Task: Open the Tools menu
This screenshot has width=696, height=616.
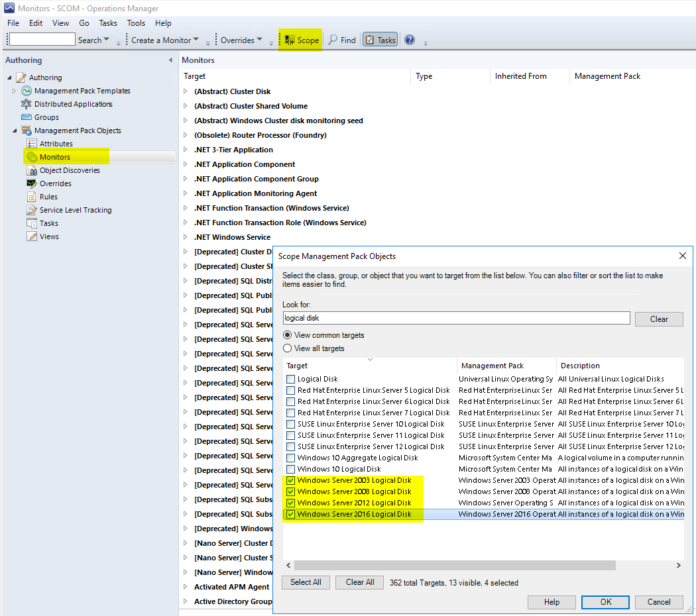Action: point(136,23)
